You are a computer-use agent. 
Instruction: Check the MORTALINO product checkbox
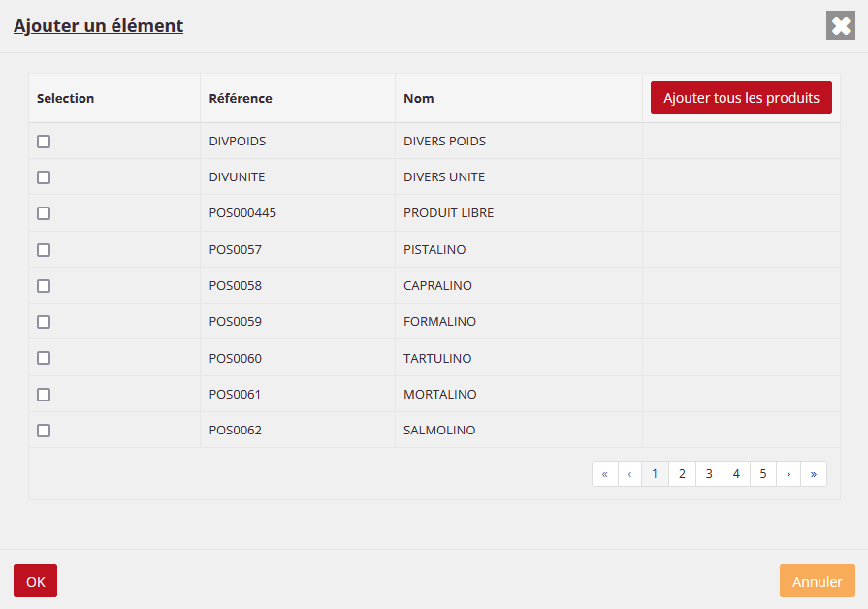44,395
